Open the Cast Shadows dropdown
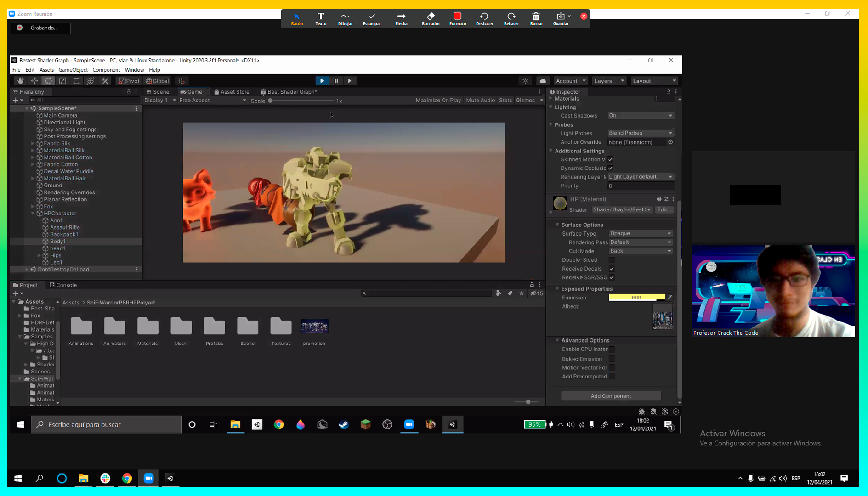Viewport: 868px width, 496px height. (641, 116)
